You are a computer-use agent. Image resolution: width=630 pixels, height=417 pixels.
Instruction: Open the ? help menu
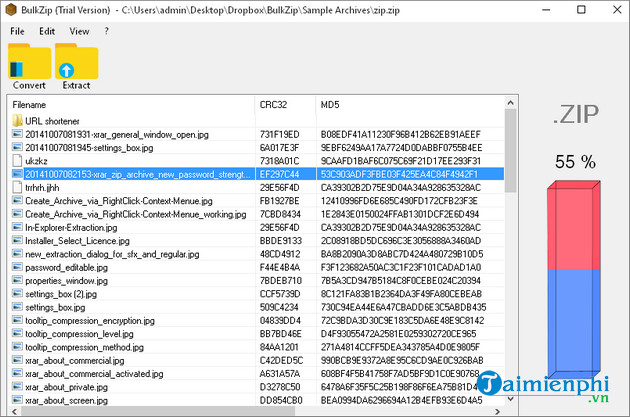click(x=106, y=31)
